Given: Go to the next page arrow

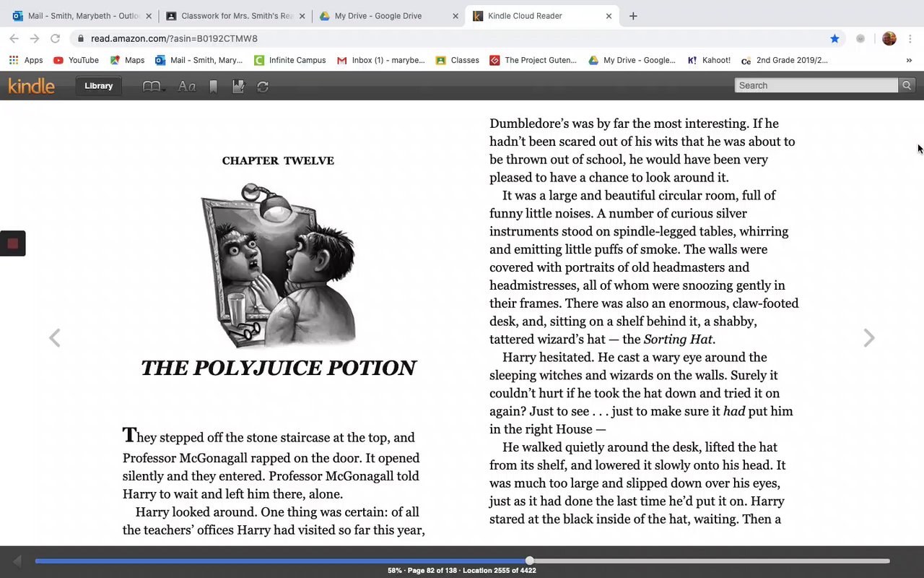Looking at the screenshot, I should pyautogui.click(x=869, y=337).
